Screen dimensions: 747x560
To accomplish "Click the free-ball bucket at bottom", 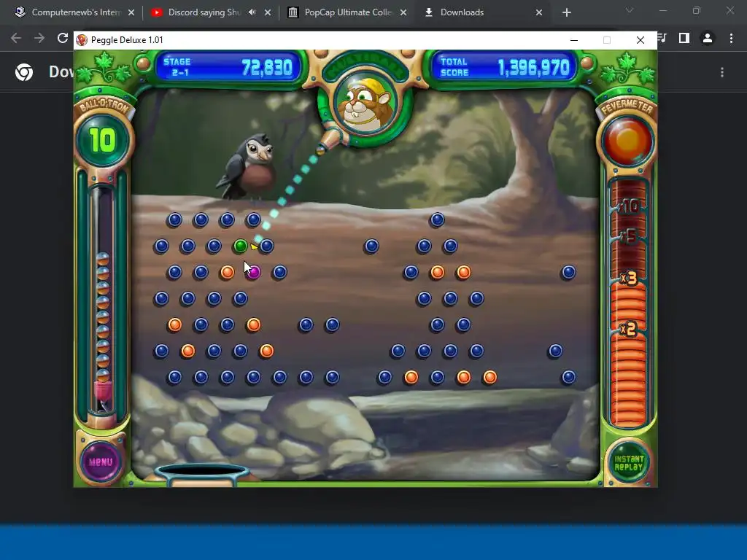I will point(202,474).
